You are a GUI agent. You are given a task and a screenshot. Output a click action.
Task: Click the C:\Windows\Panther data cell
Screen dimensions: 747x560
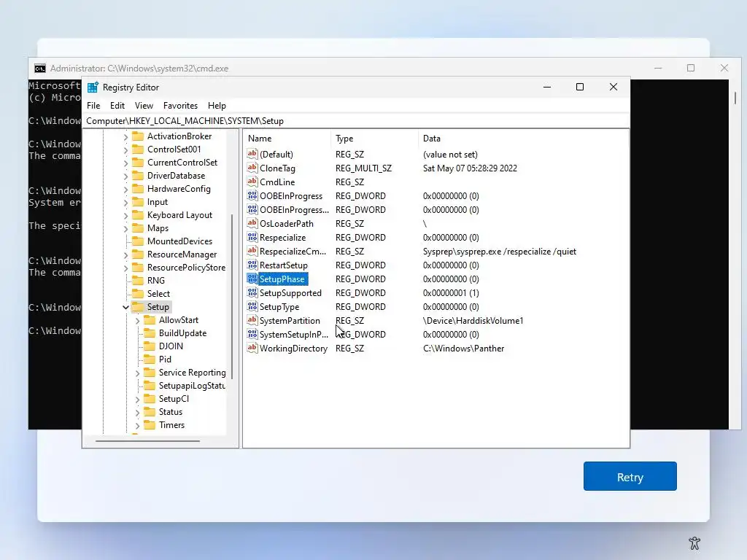click(x=463, y=348)
